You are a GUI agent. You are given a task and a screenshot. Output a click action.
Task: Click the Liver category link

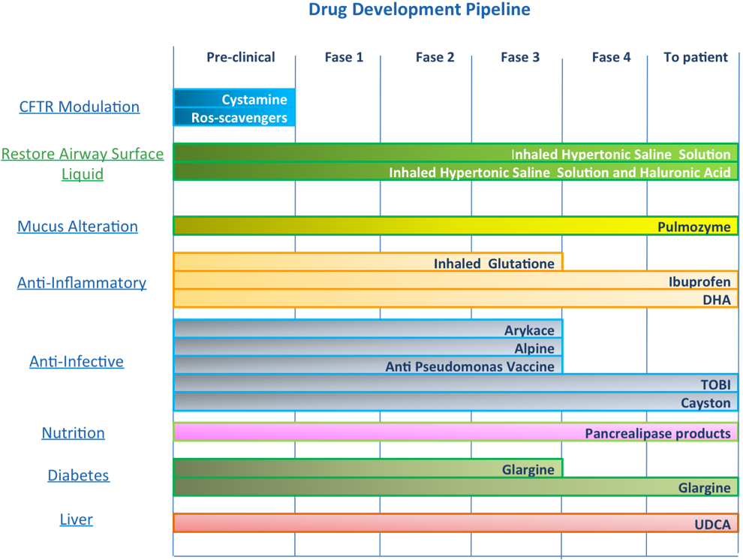77,519
